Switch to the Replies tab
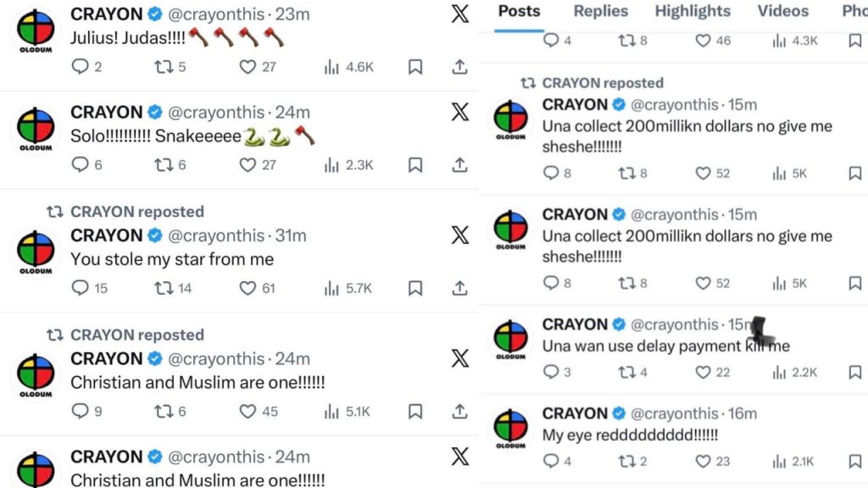Image resolution: width=868 pixels, height=488 pixels. tap(601, 11)
